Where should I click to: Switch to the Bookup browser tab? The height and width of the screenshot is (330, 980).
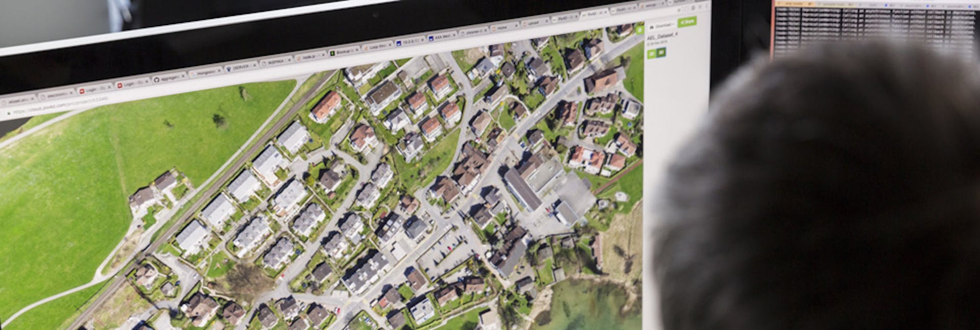344,52
